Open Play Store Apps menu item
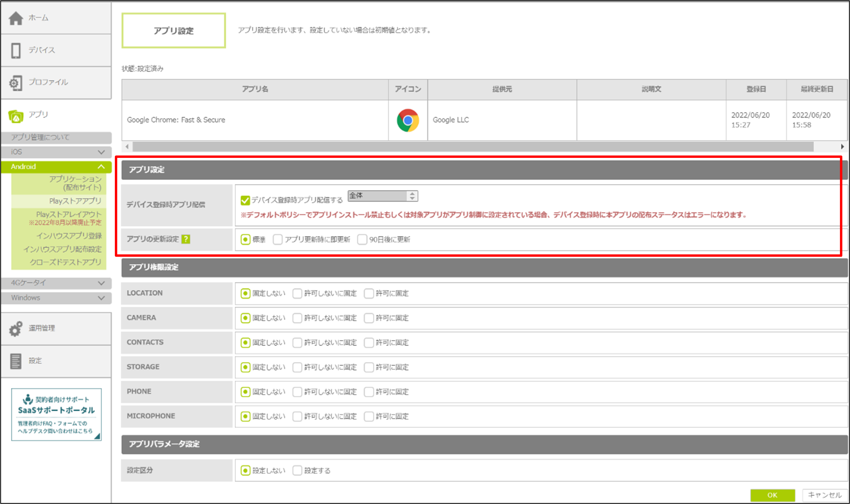 coord(75,201)
